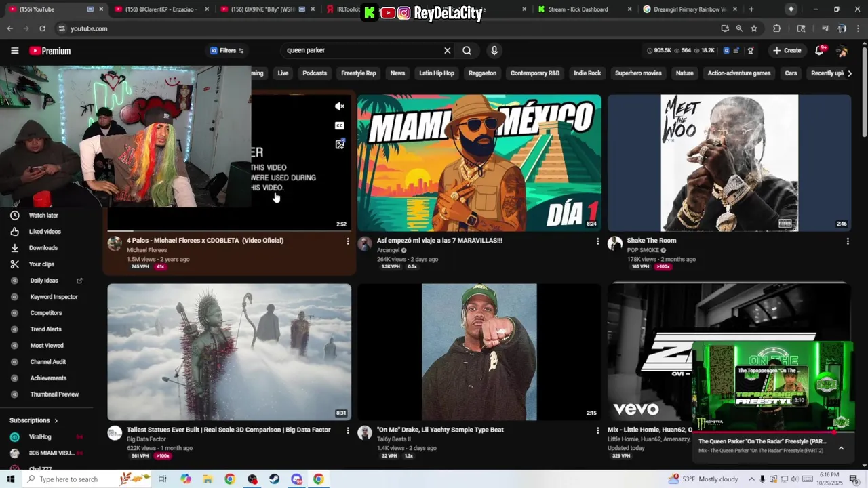Select the Live chip

coord(283,73)
